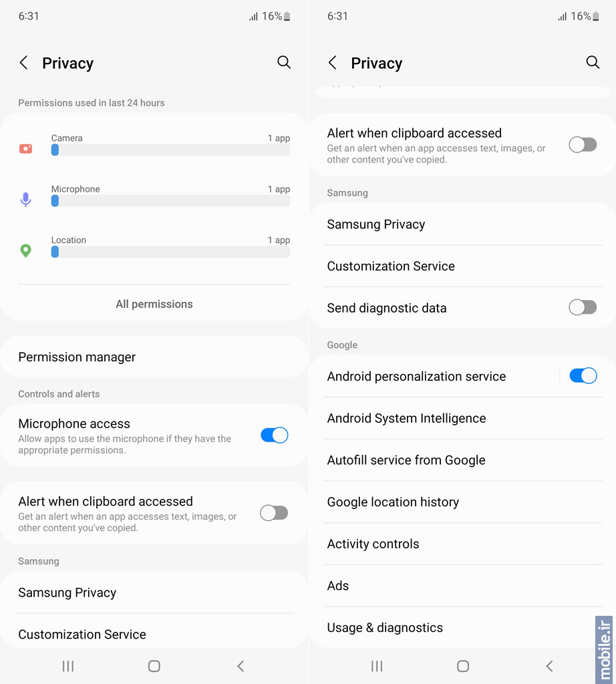Tap the green Location pin icon
This screenshot has height=684, width=616.
point(26,250)
